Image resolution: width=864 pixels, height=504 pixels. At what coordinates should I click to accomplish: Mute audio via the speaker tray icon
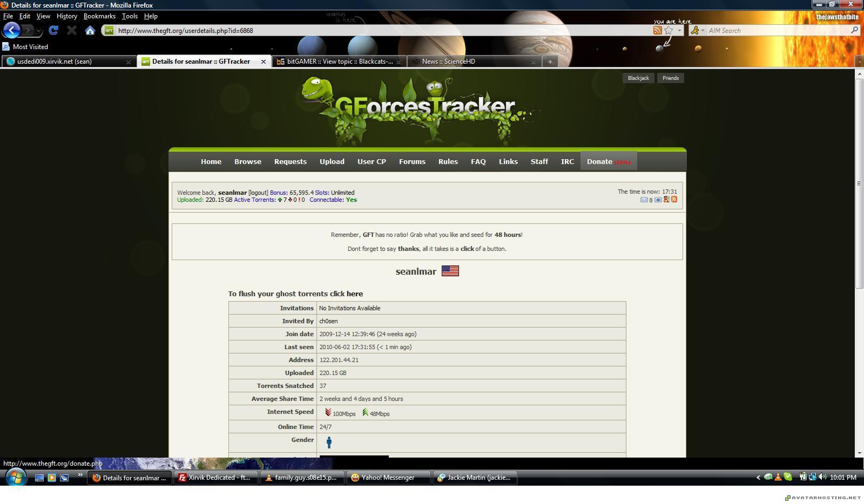[x=821, y=477]
